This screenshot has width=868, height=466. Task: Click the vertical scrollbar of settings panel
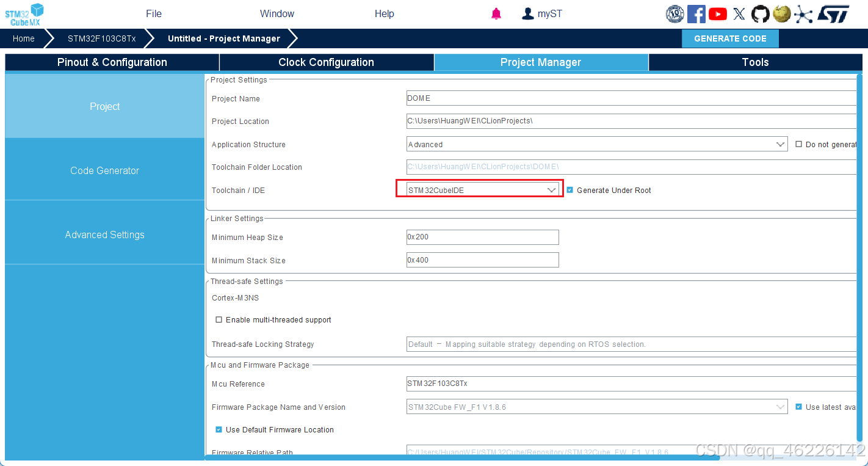860,257
